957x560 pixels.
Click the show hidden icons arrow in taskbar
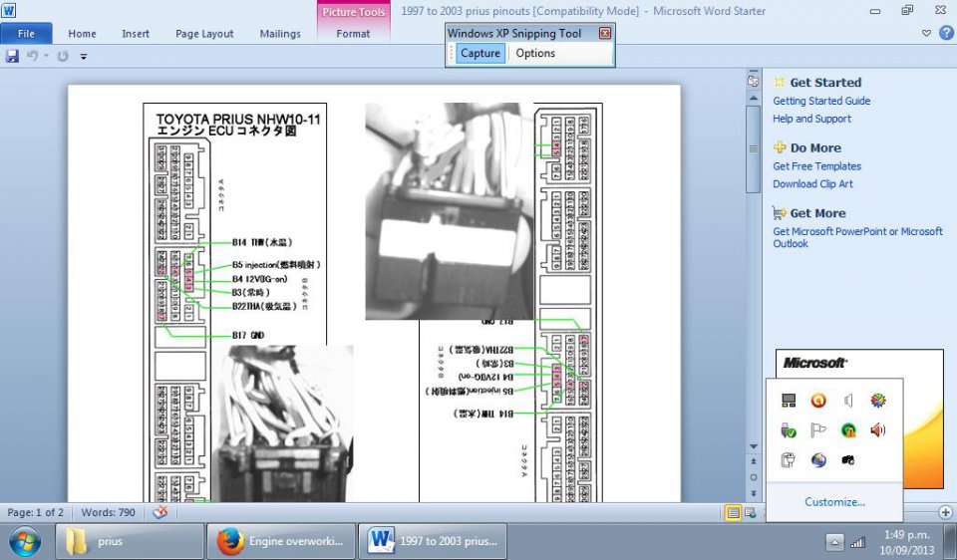pos(834,542)
